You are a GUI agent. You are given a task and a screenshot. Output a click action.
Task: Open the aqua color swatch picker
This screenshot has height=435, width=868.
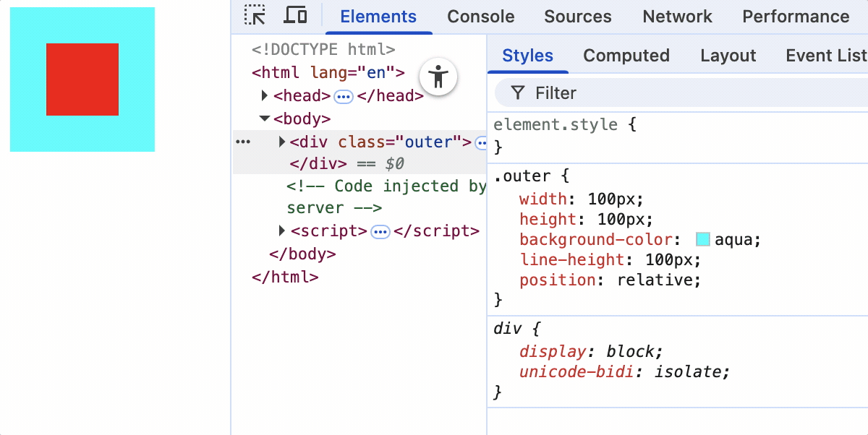click(703, 240)
